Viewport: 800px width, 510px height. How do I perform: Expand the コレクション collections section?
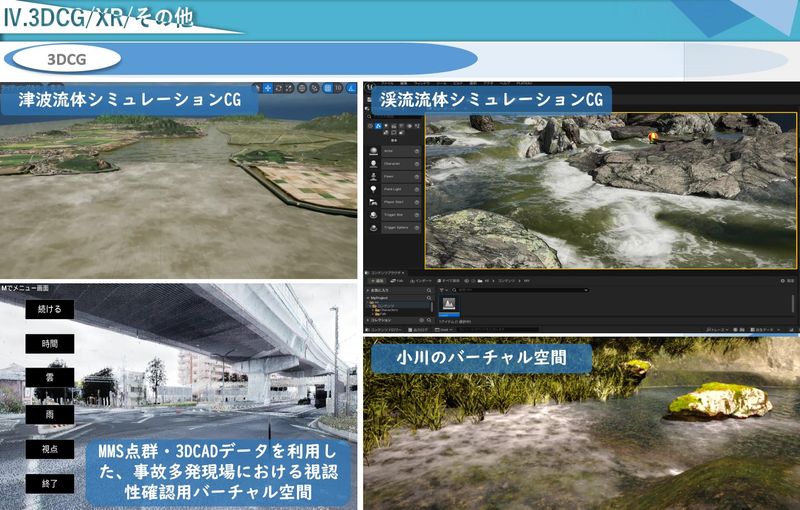[368, 320]
